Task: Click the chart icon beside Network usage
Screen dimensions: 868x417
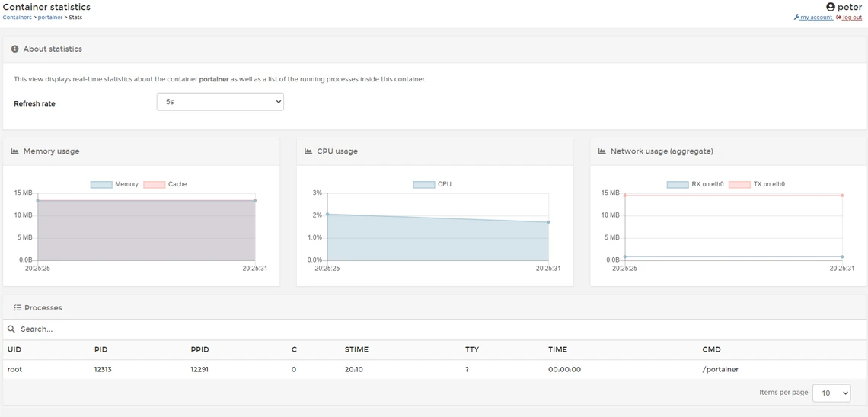Action: pos(602,151)
